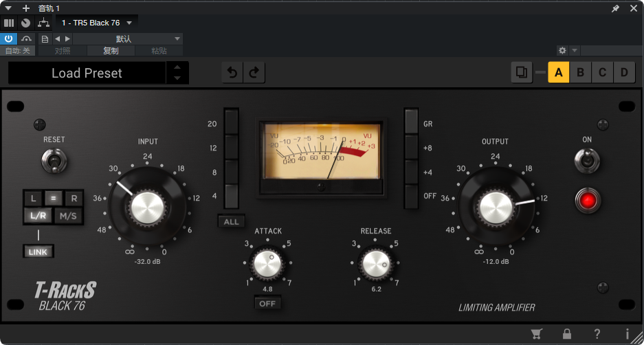The width and height of the screenshot is (644, 345).
Task: Select the R channel button
Action: point(74,199)
